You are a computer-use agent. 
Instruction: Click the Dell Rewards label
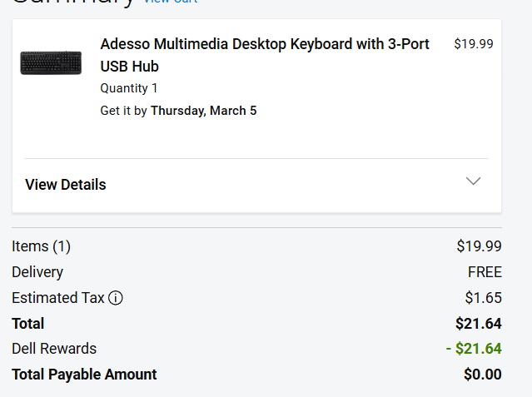(x=54, y=349)
